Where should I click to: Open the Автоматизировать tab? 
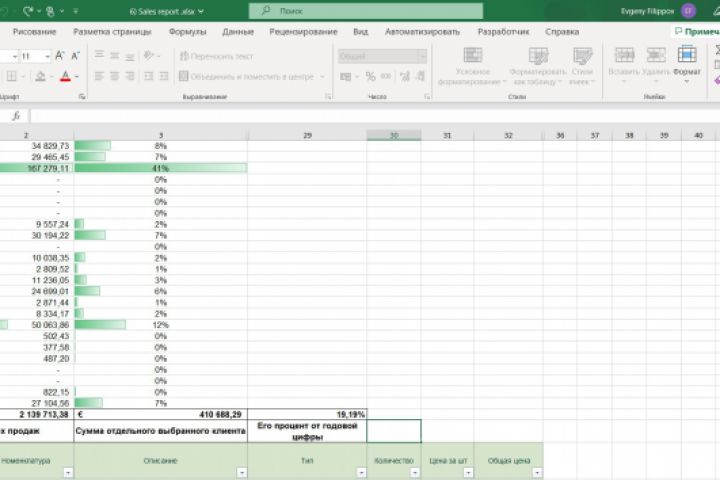(x=422, y=32)
